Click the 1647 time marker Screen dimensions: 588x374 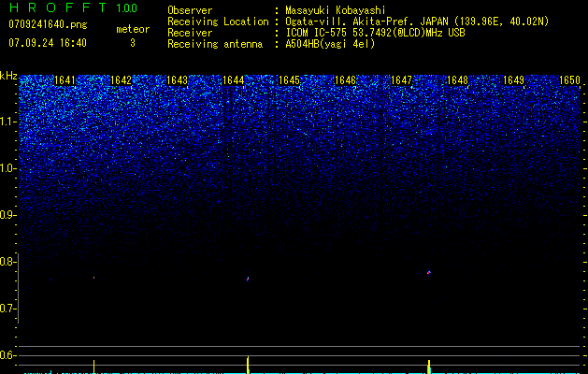click(x=402, y=80)
